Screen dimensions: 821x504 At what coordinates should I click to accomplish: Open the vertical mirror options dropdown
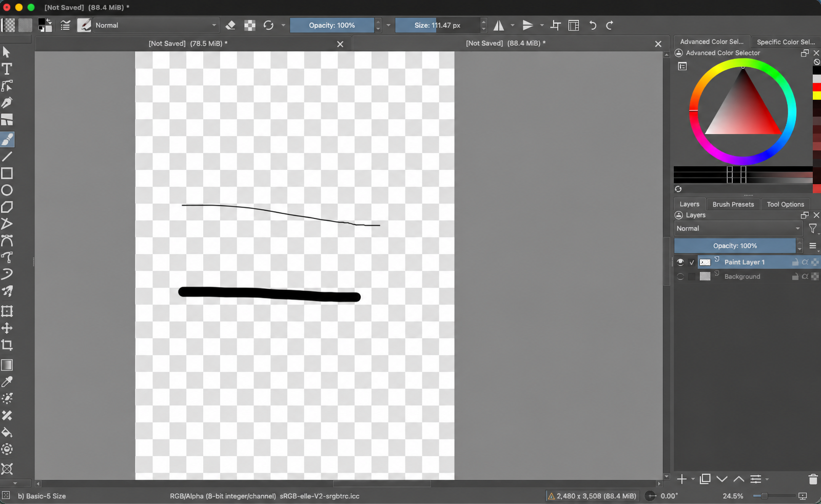pyautogui.click(x=542, y=25)
